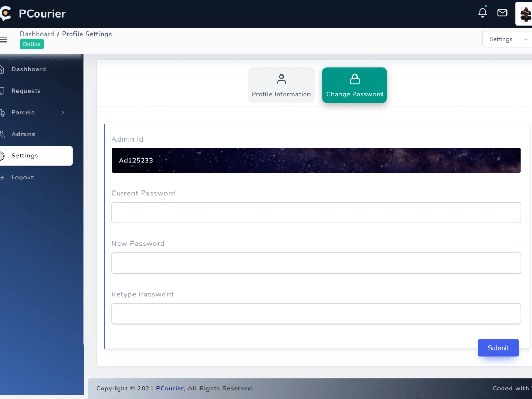The width and height of the screenshot is (532, 399).
Task: Click the Requests icon in sidebar
Action: [x=2, y=91]
